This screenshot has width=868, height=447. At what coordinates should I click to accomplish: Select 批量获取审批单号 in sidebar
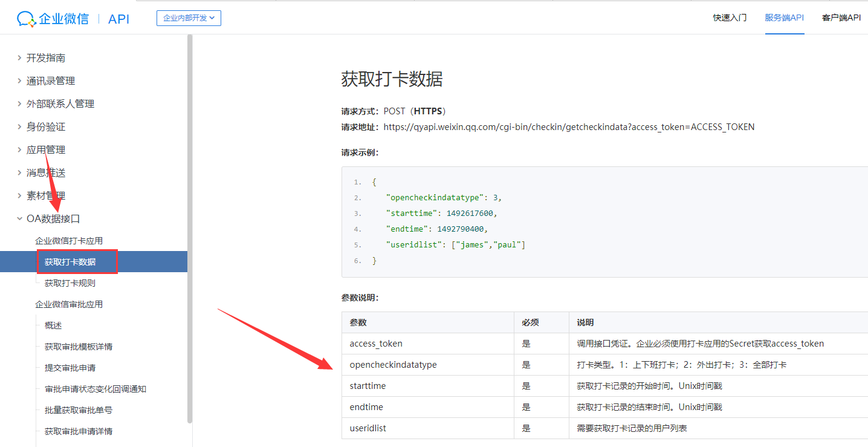[x=79, y=410]
